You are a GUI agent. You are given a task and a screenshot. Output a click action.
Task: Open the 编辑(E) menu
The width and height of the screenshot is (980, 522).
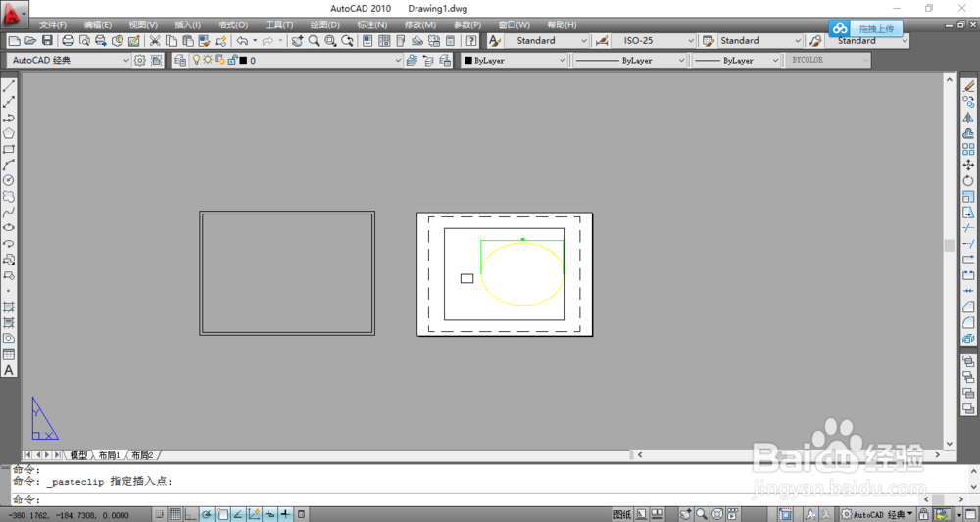(x=97, y=25)
